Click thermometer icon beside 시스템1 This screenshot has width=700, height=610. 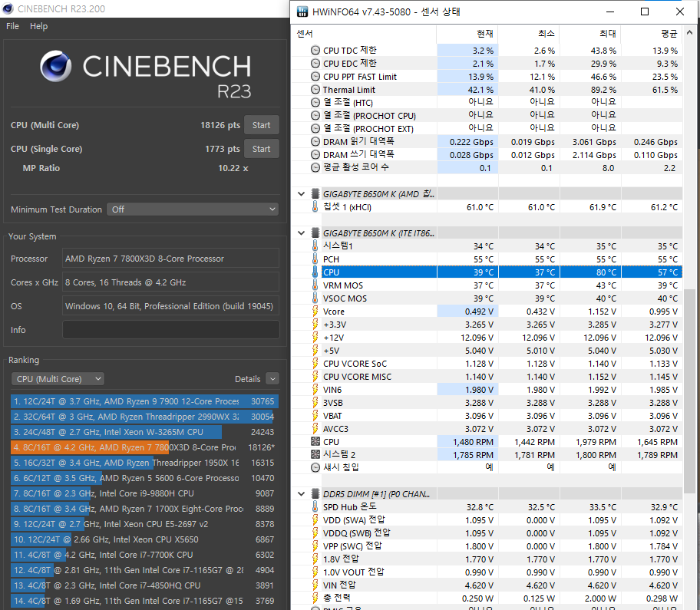click(315, 246)
